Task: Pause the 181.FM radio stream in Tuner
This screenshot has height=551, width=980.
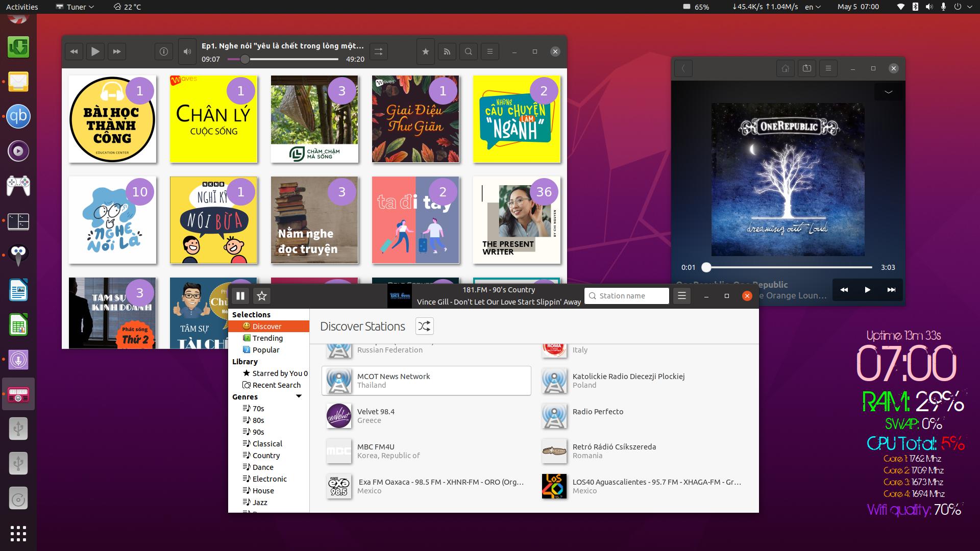Action: 240,296
